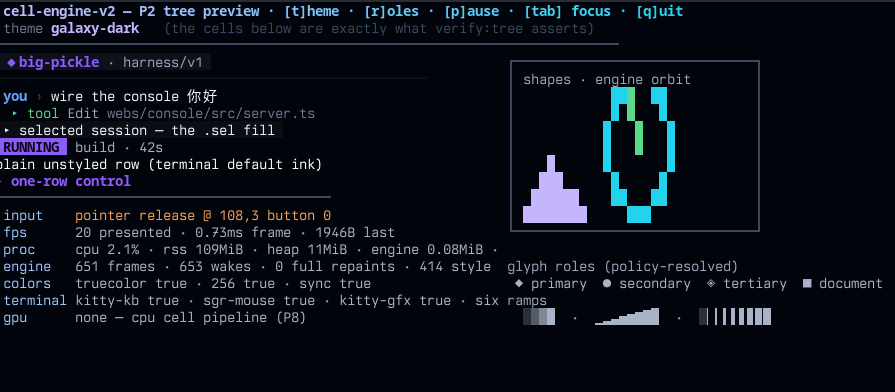Click the 'shapes · engine orbit' panel title
The width and height of the screenshot is (895, 392).
607,79
